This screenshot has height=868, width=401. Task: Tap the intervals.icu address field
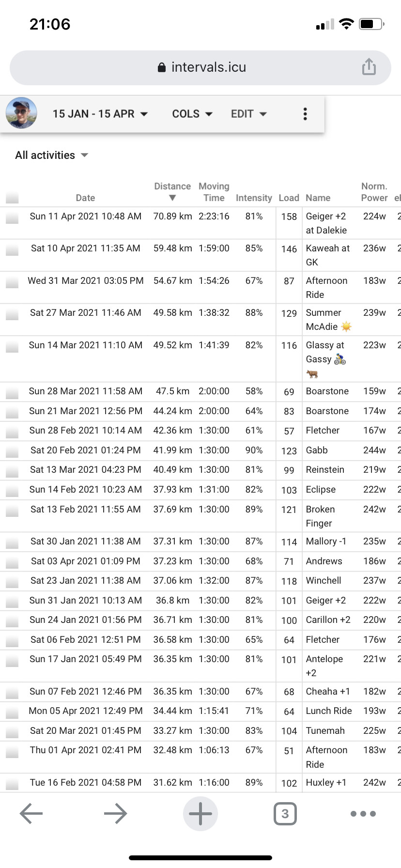tap(200, 67)
